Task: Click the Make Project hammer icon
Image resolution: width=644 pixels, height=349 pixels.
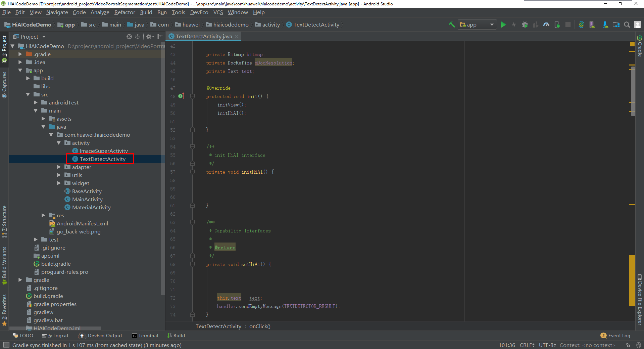Action: pyautogui.click(x=452, y=25)
